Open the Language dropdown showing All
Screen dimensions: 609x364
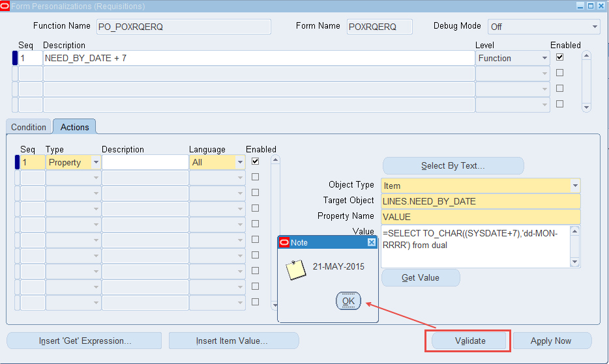[240, 162]
